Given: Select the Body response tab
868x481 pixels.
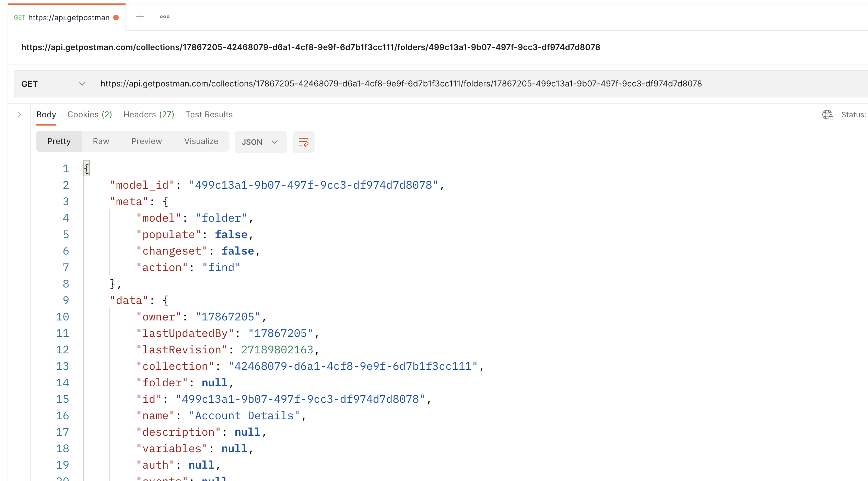Looking at the screenshot, I should coord(46,115).
